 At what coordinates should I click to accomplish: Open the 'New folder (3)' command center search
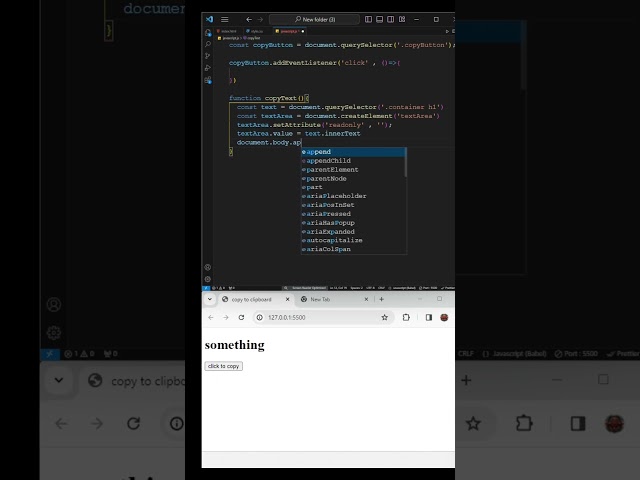pos(315,19)
